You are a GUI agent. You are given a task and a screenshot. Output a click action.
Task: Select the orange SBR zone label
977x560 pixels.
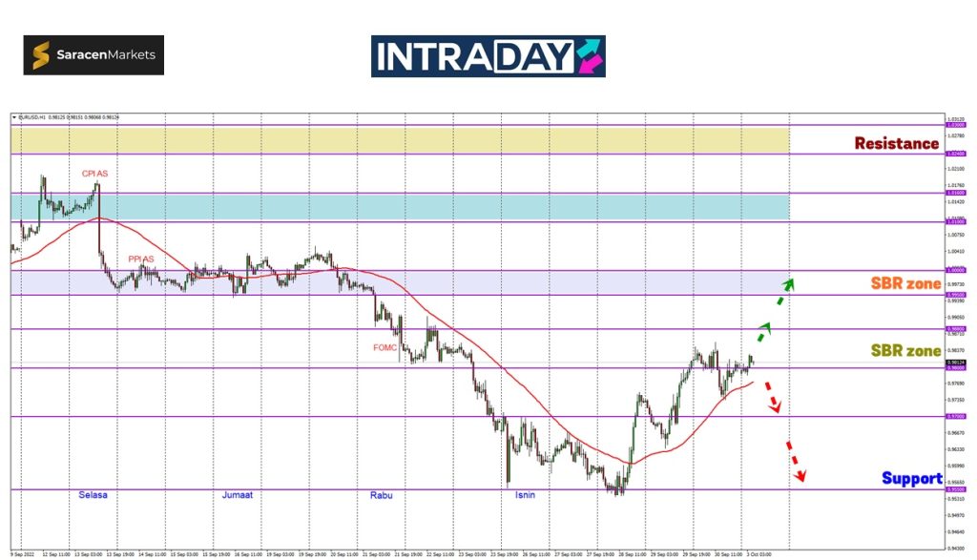pos(905,283)
